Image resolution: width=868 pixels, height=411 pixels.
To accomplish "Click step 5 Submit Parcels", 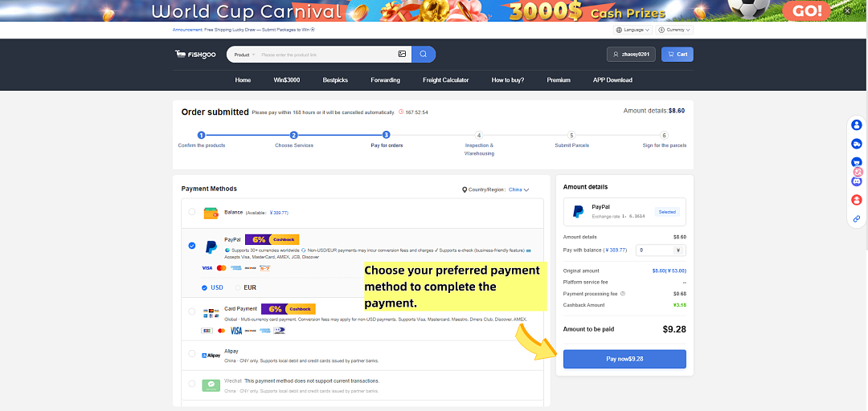I will (x=572, y=140).
